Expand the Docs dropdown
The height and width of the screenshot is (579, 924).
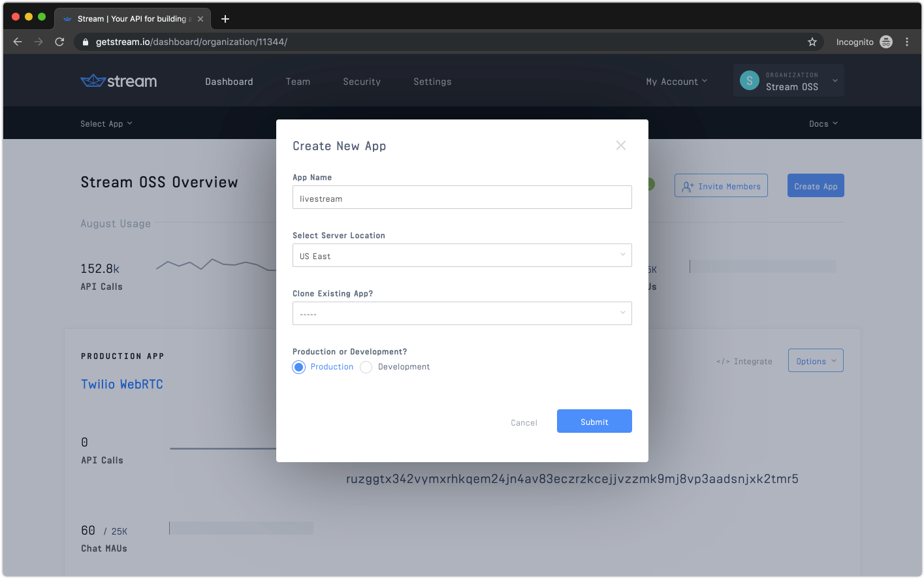[x=823, y=124]
